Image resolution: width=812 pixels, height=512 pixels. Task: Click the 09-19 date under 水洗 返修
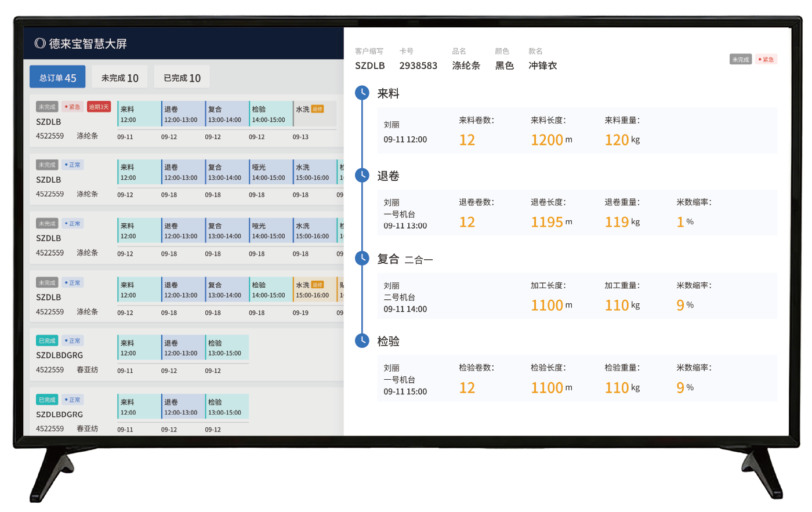point(300,313)
